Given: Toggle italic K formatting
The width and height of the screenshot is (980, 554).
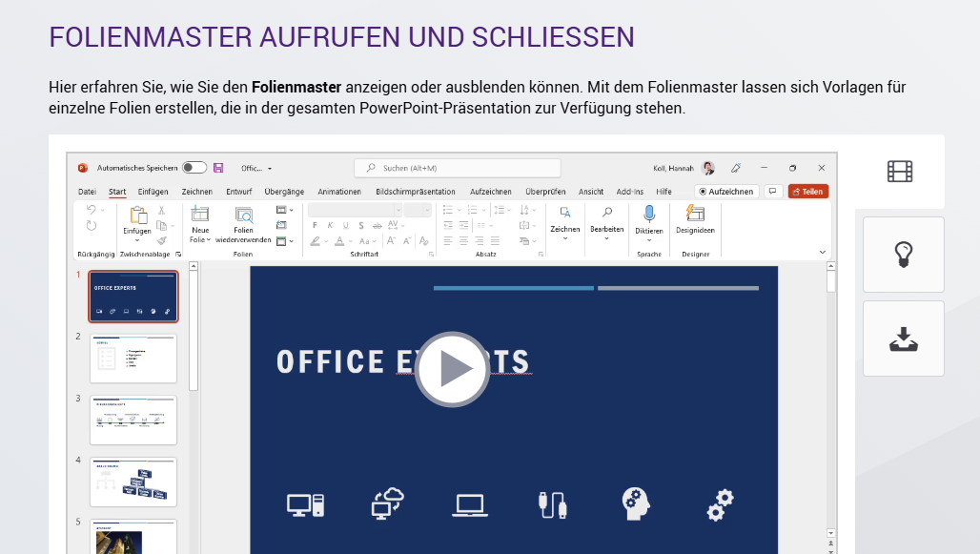Looking at the screenshot, I should pos(330,225).
